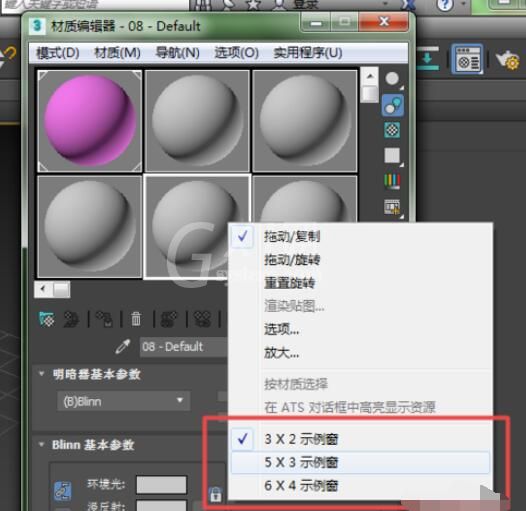The height and width of the screenshot is (511, 526).
Task: Open the 选项(O) menu
Action: 236,53
